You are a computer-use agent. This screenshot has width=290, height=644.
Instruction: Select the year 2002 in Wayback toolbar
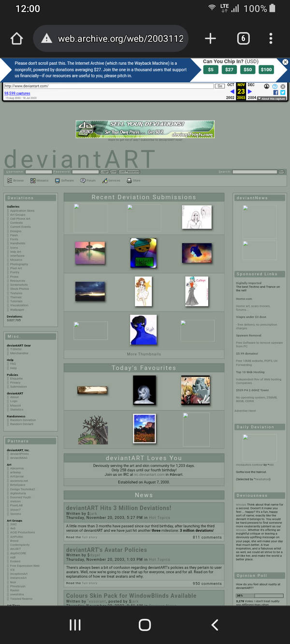231,98
